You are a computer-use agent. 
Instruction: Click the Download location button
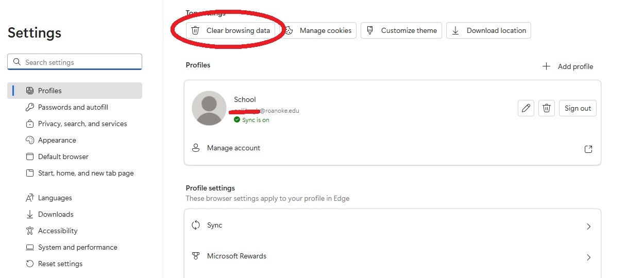(x=488, y=30)
